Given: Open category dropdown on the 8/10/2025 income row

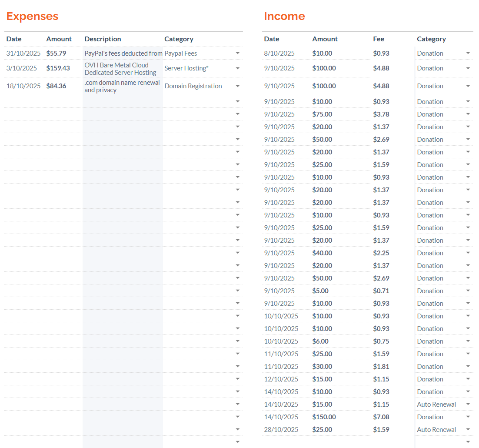Looking at the screenshot, I should coord(468,53).
